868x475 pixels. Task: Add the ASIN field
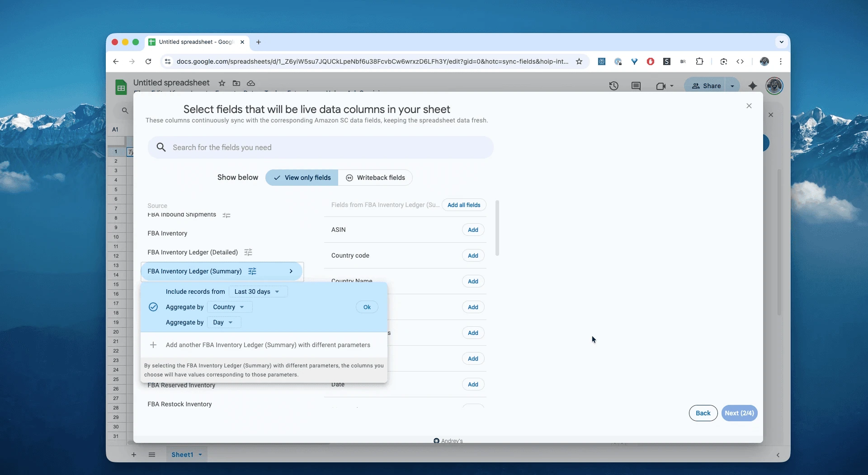pyautogui.click(x=473, y=230)
